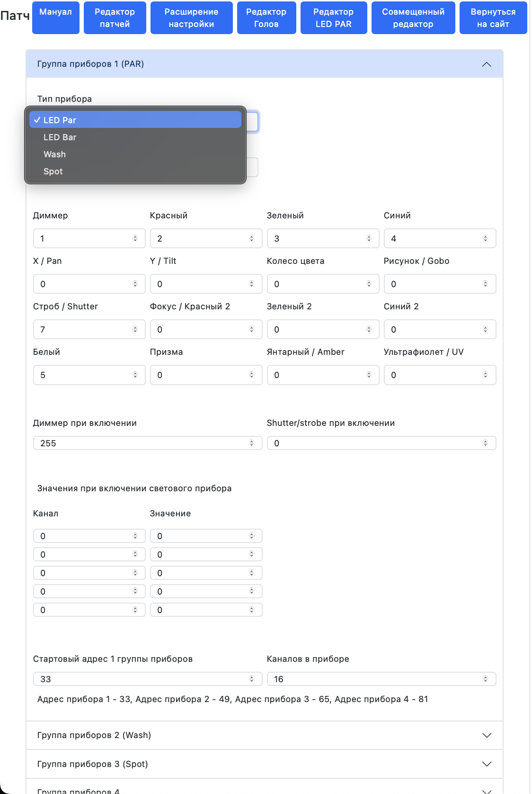Expand Группа приборов 2 (Wash)

[265, 735]
